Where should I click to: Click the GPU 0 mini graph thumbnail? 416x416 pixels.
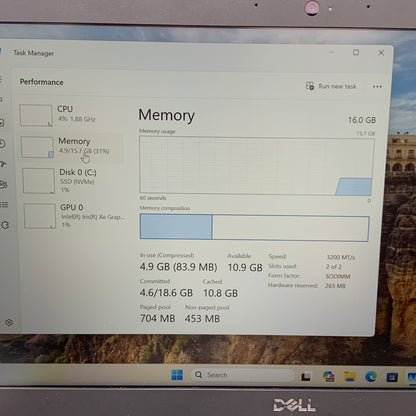point(40,216)
